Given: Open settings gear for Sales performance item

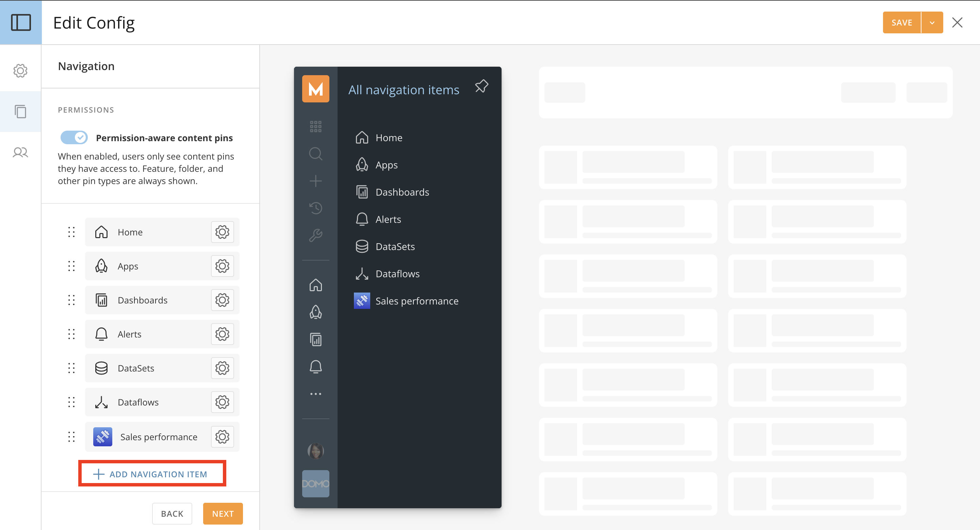Looking at the screenshot, I should click(x=222, y=437).
